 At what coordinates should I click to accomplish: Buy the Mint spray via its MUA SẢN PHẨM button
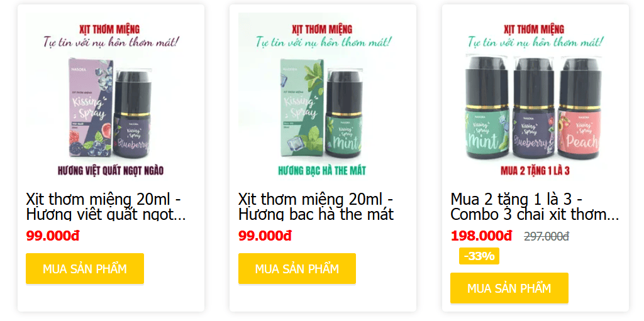pos(297,268)
